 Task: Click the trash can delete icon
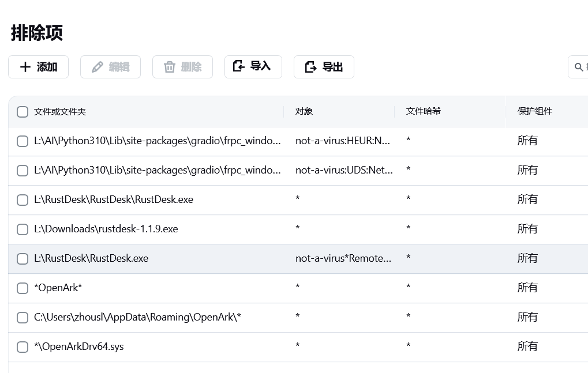[x=170, y=67]
